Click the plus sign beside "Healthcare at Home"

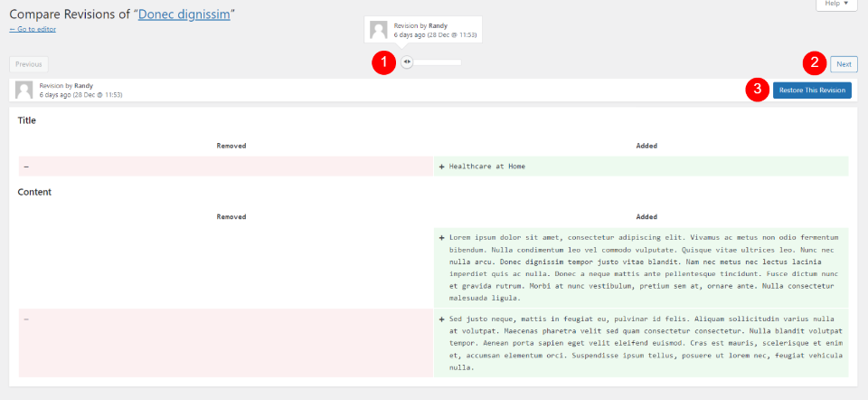click(x=442, y=167)
